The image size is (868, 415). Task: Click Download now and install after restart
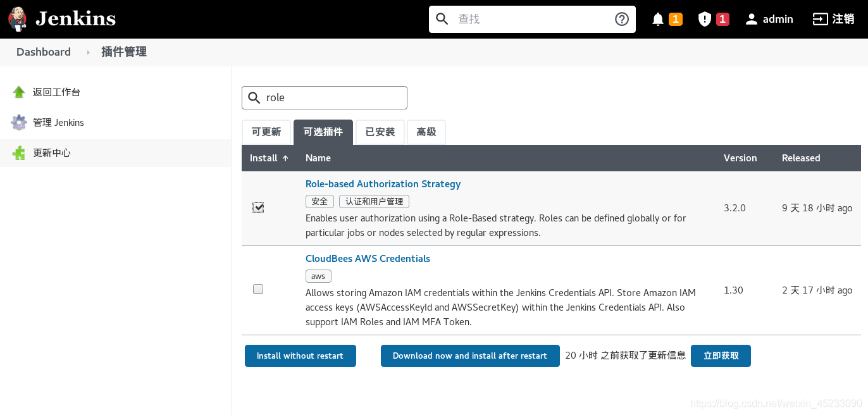[470, 356]
